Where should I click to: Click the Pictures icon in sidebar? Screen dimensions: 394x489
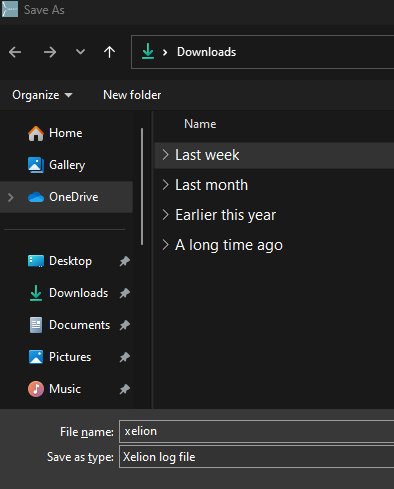point(36,357)
